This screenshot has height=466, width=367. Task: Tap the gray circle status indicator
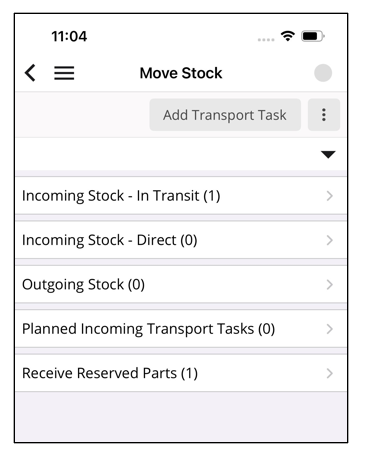[x=323, y=73]
